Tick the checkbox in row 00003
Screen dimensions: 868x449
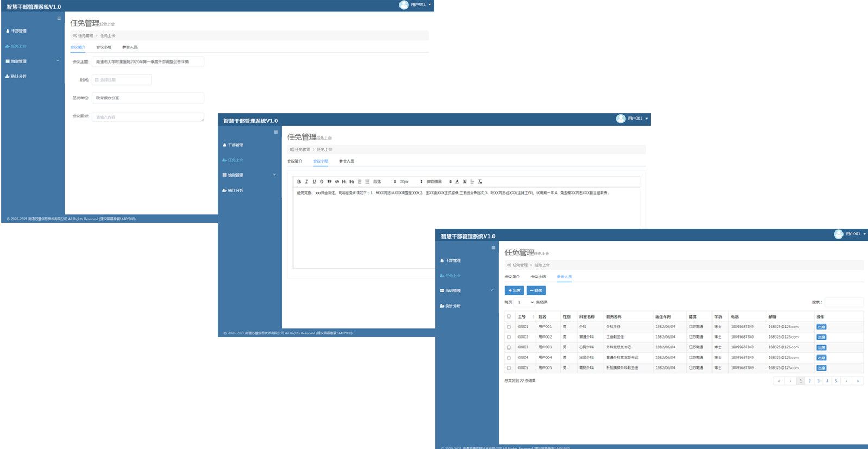pos(509,347)
